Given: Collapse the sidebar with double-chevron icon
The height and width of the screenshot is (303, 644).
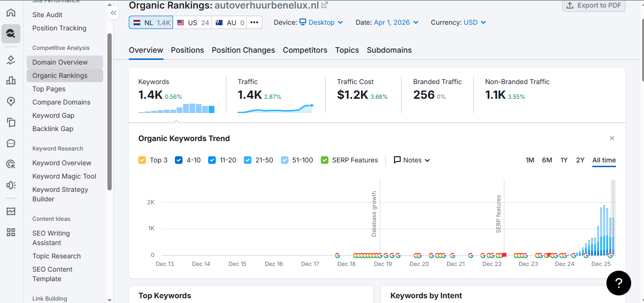Looking at the screenshot, I should point(114,13).
